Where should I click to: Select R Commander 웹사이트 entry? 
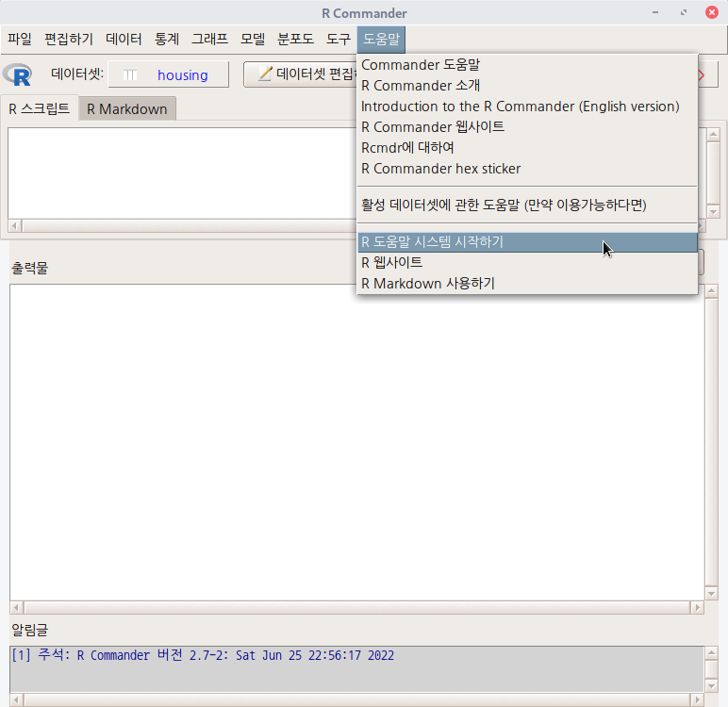[527, 126]
